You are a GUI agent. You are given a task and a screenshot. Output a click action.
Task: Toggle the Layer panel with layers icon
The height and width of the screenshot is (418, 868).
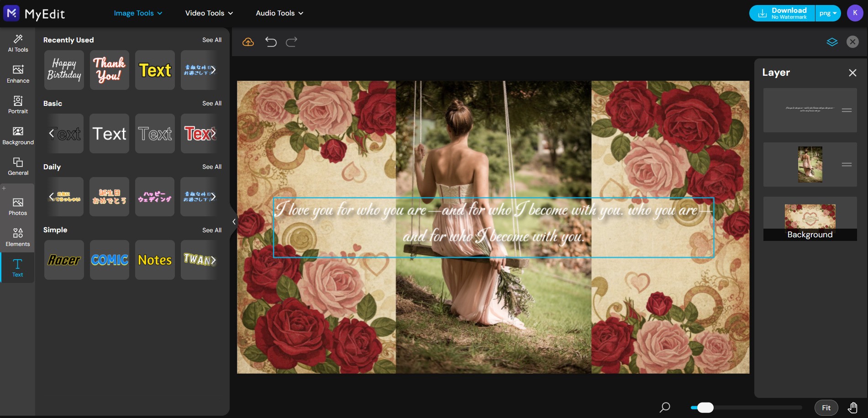pos(832,42)
